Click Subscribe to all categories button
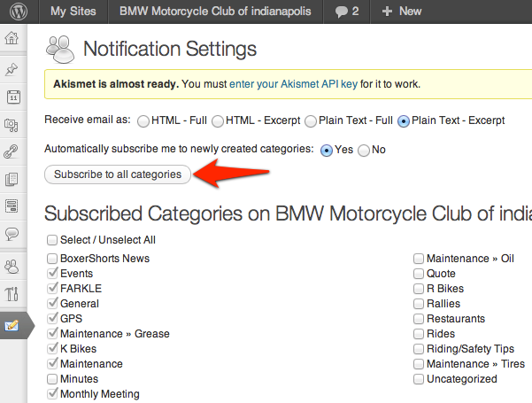 (118, 174)
